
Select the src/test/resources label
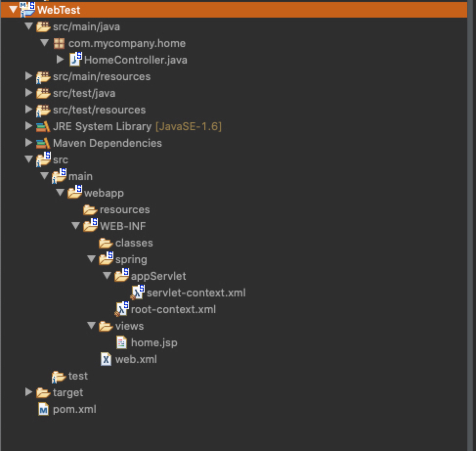click(99, 110)
